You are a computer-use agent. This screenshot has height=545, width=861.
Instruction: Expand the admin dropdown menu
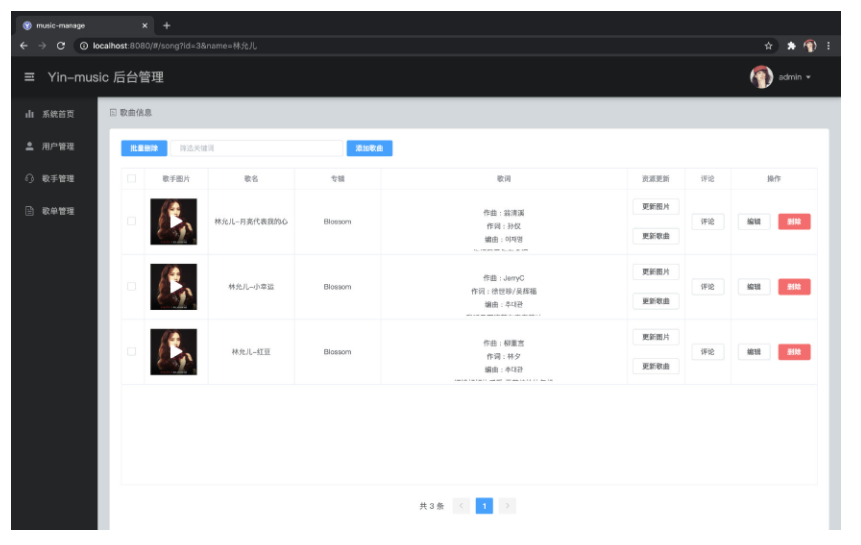[x=795, y=77]
